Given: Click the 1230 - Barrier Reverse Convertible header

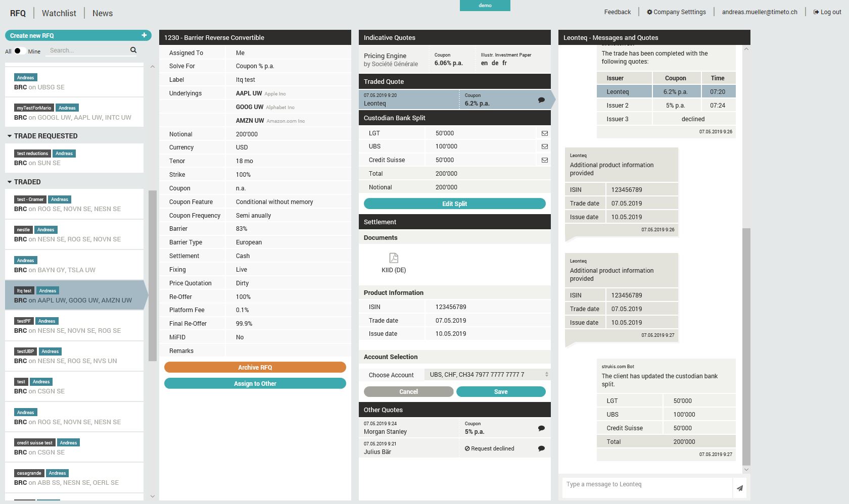Looking at the screenshot, I should point(255,37).
